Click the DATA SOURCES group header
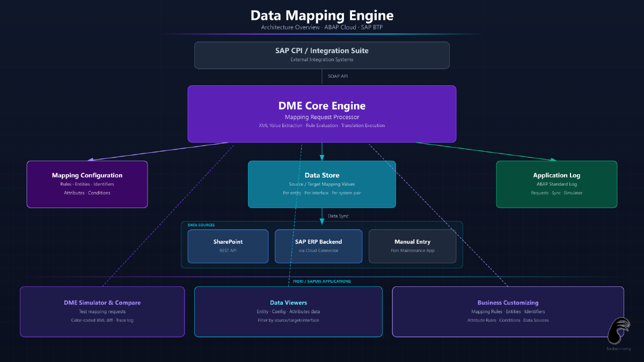 [201, 225]
